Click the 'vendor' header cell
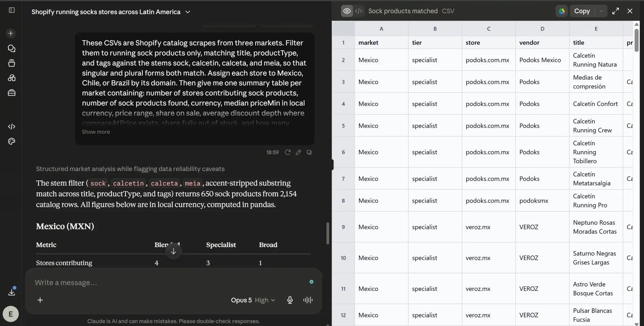Screen dimensions: 644x326 pos(542,43)
